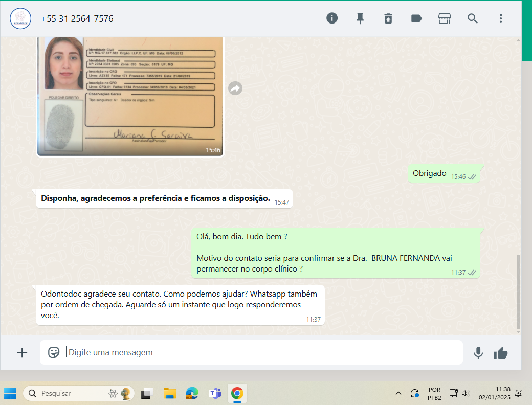Open File Explorer from taskbar
The height and width of the screenshot is (405, 532).
pos(169,393)
